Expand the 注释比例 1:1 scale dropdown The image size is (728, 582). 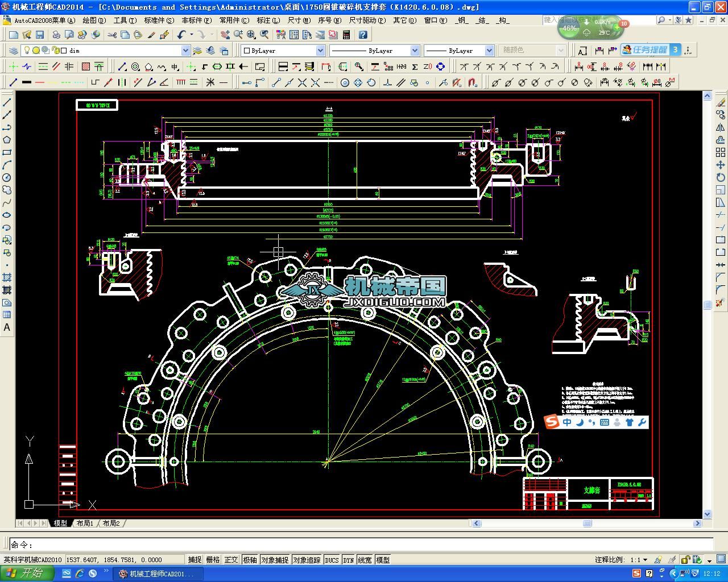(645, 560)
